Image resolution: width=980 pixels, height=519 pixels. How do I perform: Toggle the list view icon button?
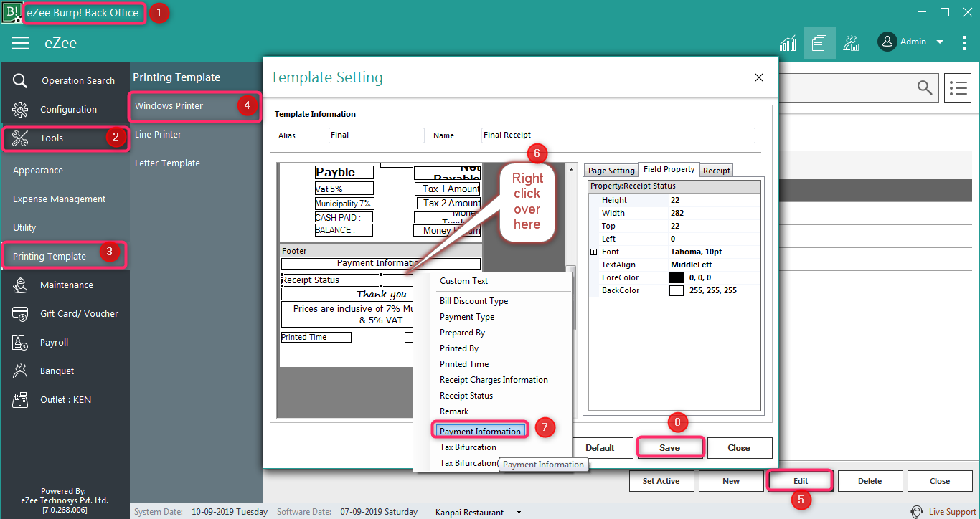tap(958, 87)
